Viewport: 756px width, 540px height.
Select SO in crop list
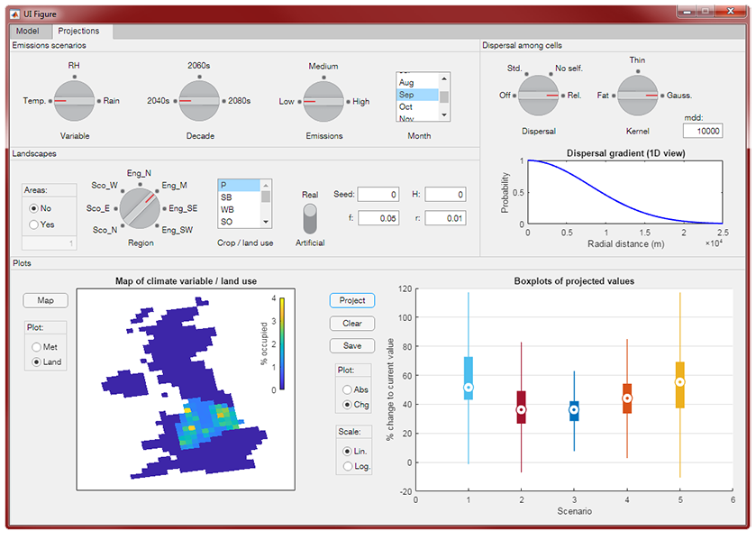pyautogui.click(x=240, y=222)
